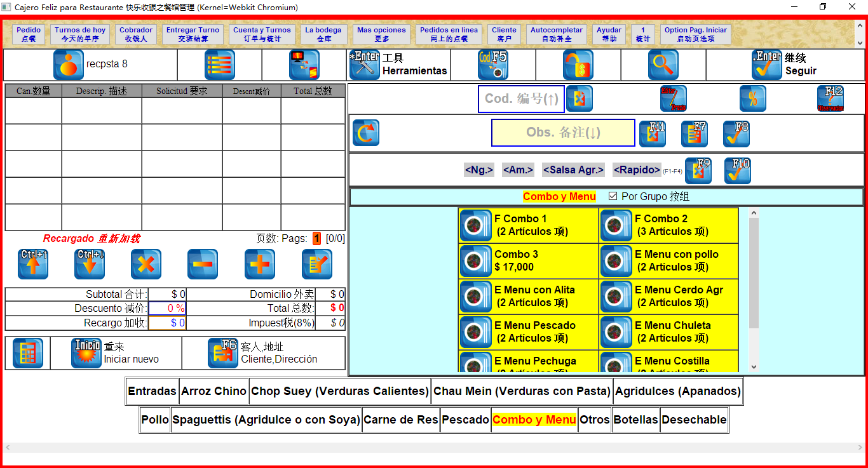868x468 pixels.
Task: Click the edit note icon beside the plus
Action: 317,264
